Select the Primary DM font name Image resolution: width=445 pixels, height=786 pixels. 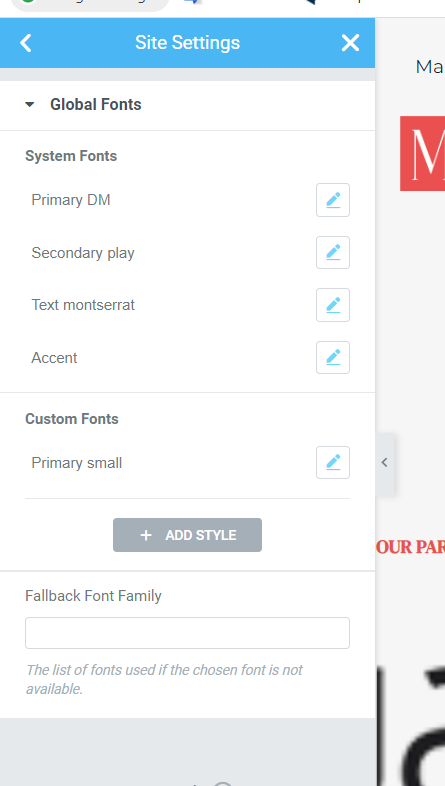click(x=71, y=200)
